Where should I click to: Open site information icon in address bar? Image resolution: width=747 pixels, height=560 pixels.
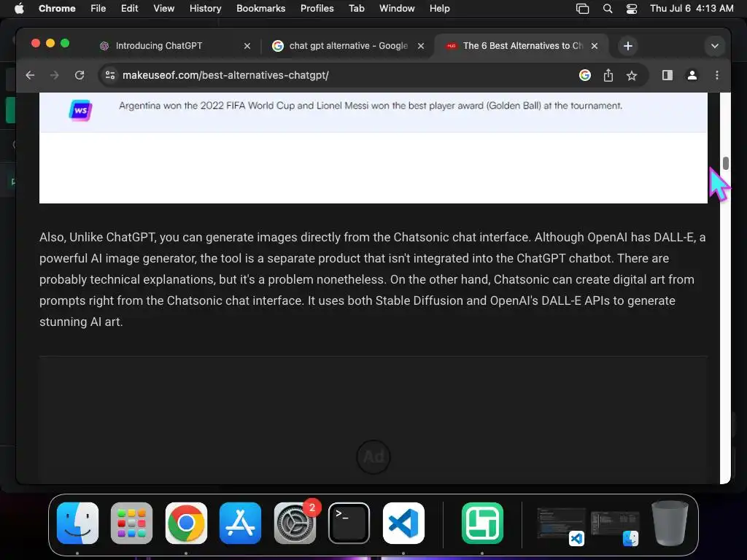tap(110, 75)
